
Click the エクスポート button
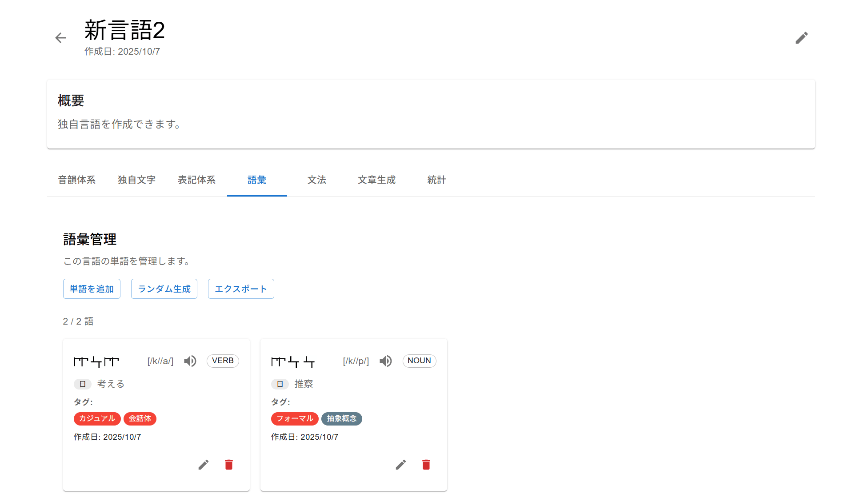click(x=241, y=289)
